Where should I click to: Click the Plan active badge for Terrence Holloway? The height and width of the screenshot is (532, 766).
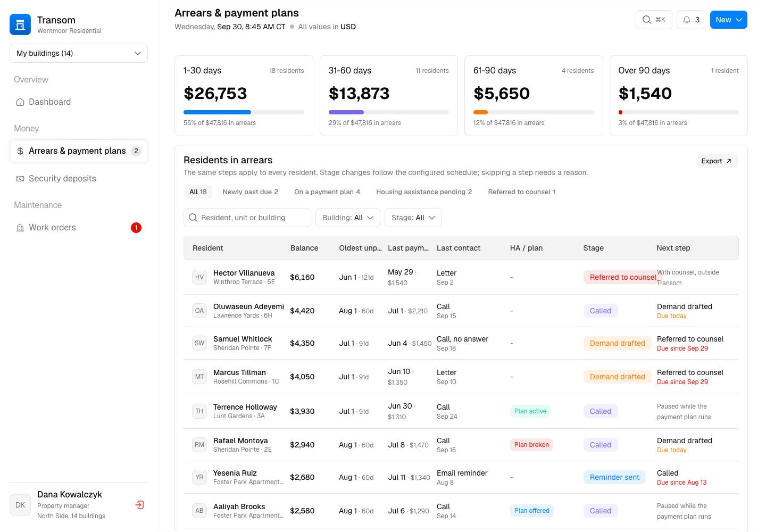pyautogui.click(x=530, y=411)
